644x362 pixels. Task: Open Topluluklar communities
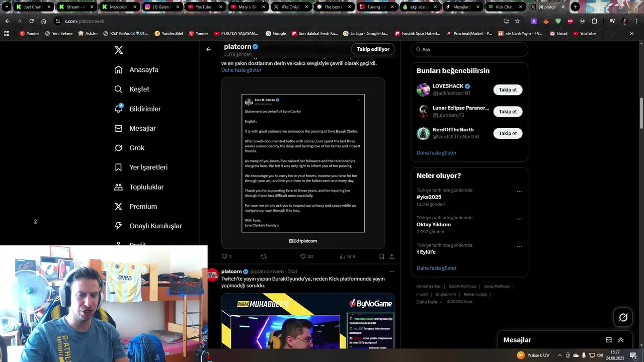[139, 187]
